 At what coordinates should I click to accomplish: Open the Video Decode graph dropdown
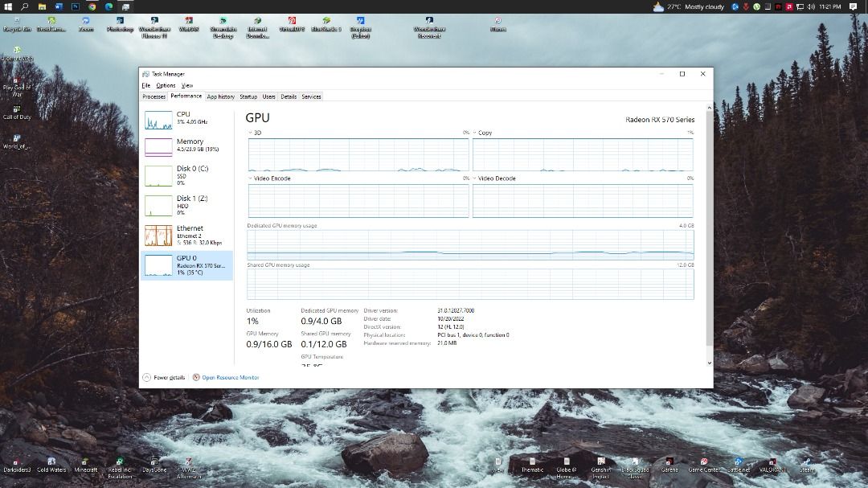point(475,178)
